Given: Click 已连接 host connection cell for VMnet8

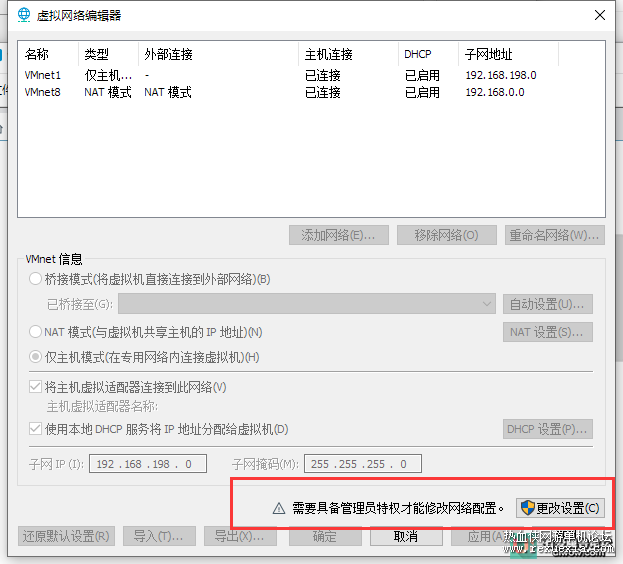Looking at the screenshot, I should [323, 92].
